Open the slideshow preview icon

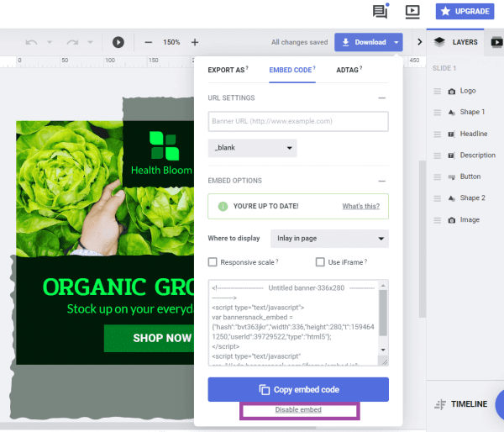click(x=412, y=12)
